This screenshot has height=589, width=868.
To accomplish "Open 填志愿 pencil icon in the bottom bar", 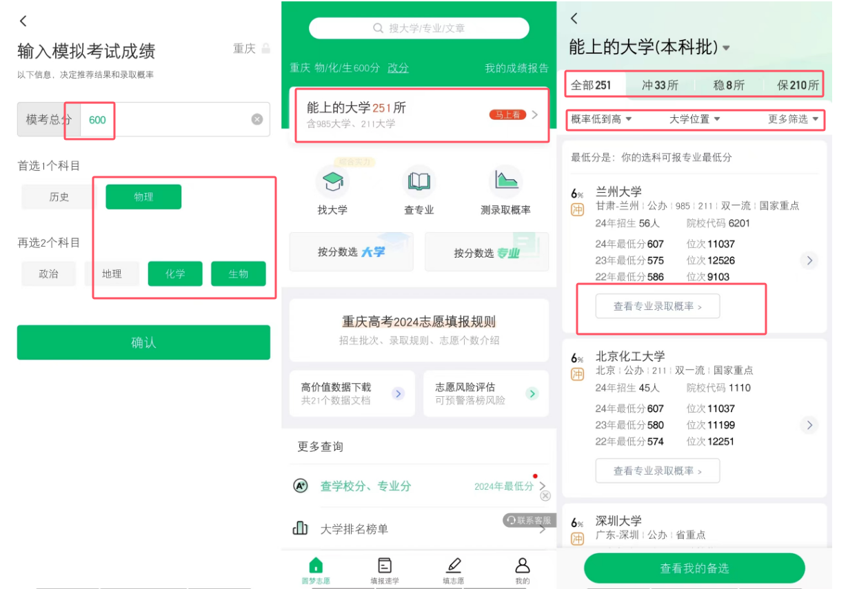I will pos(453,566).
